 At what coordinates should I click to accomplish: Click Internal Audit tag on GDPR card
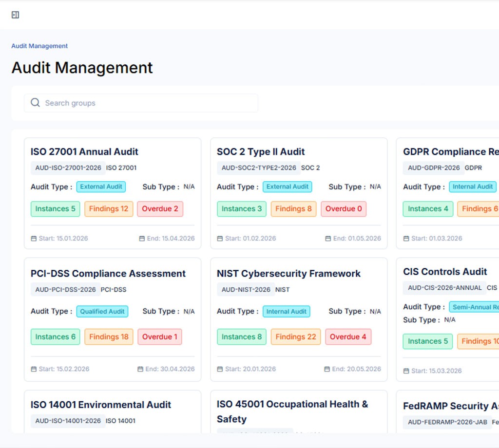coord(473,187)
